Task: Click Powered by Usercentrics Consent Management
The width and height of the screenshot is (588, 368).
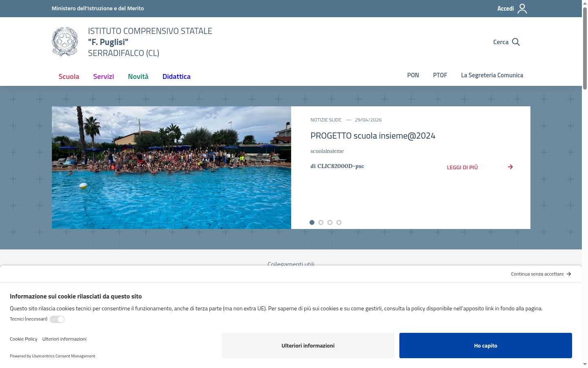Action: 52,356
